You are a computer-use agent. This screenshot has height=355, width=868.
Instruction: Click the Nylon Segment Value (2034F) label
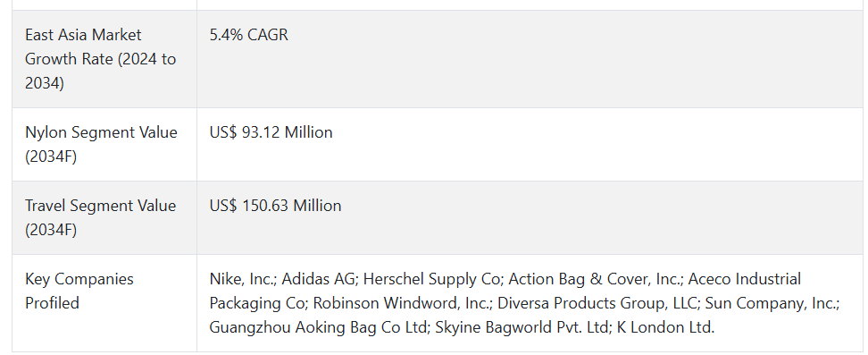(101, 144)
